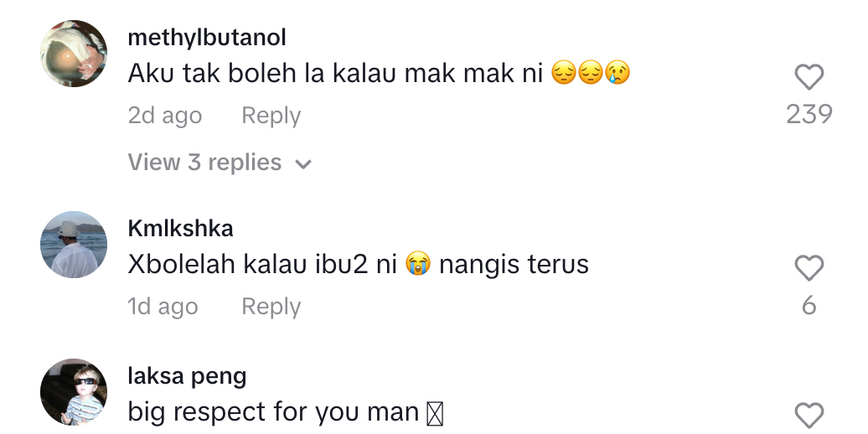Screen dimensions: 868x434
Task: Reply to methylbutanol's comment
Action: pyautogui.click(x=271, y=116)
